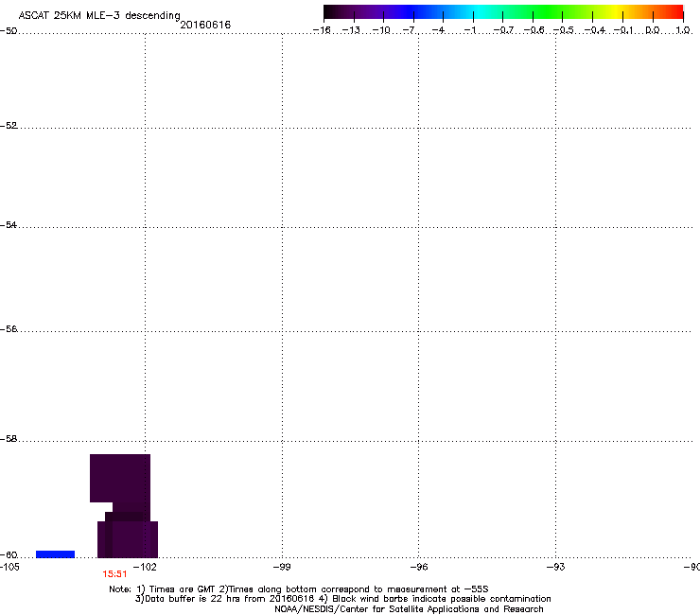Click the -0.7 color scale label
This screenshot has height=615, width=700.
[x=503, y=30]
